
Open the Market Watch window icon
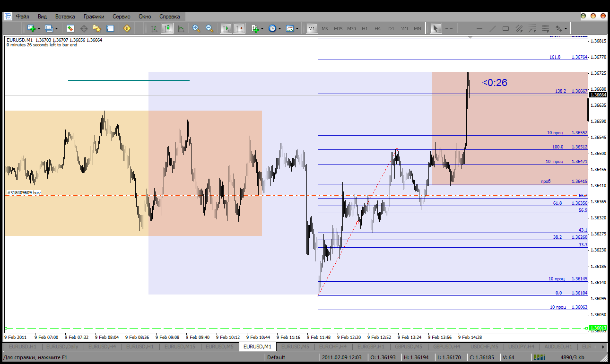[70, 28]
